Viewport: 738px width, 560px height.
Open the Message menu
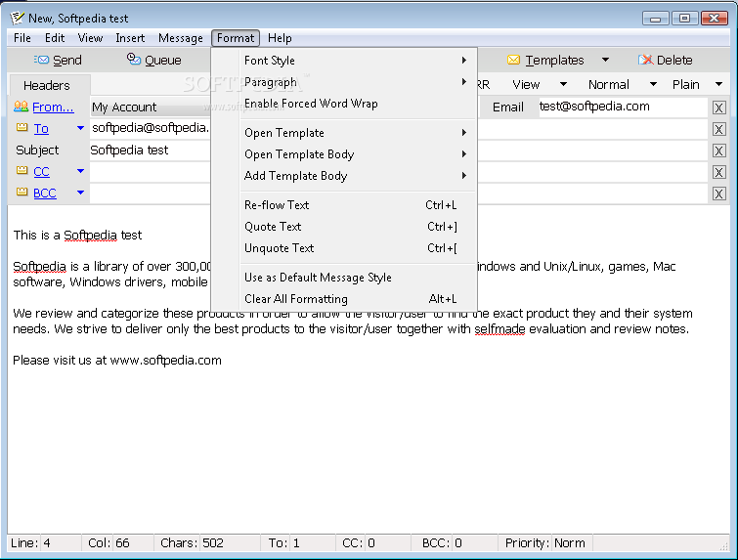click(x=181, y=38)
